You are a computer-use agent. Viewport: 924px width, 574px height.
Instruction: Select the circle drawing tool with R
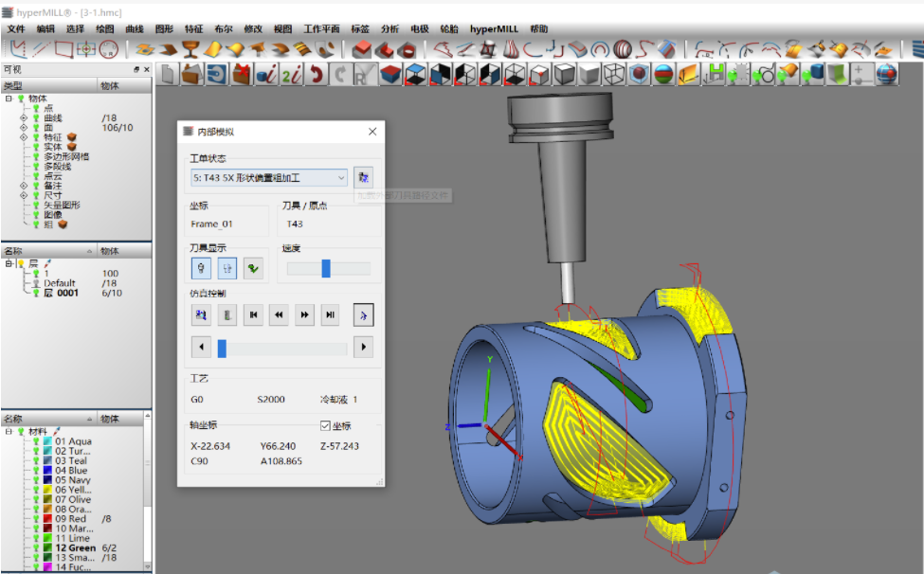[108, 49]
